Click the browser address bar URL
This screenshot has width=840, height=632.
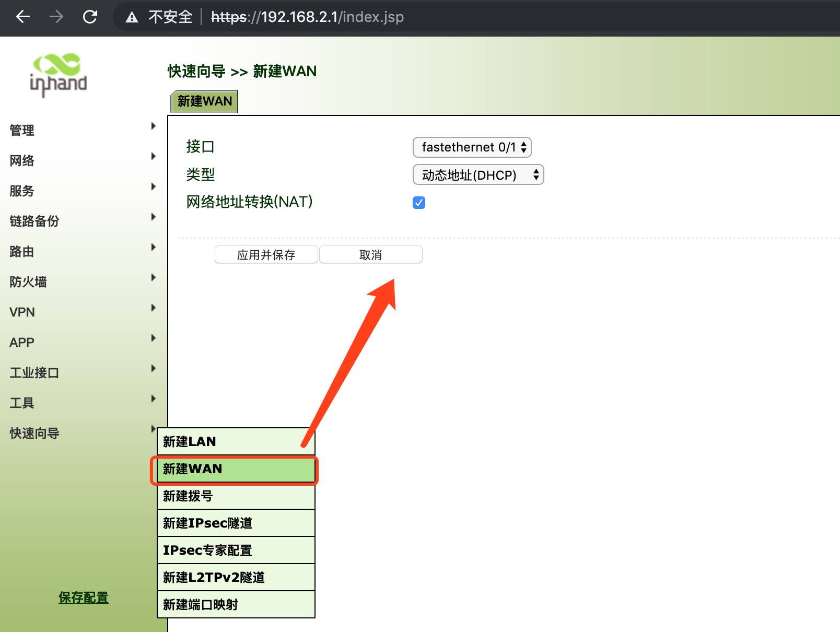307,17
